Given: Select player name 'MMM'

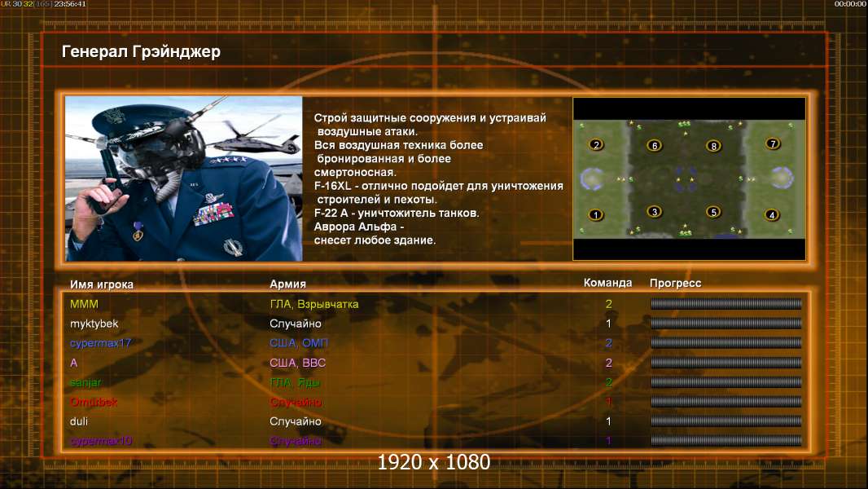Looking at the screenshot, I should point(84,304).
